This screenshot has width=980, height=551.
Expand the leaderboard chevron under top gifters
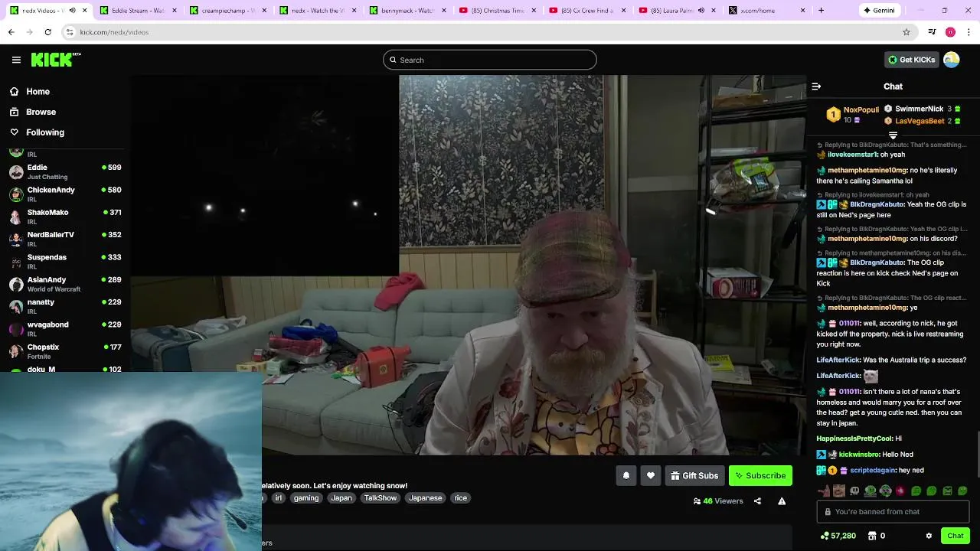(x=893, y=135)
